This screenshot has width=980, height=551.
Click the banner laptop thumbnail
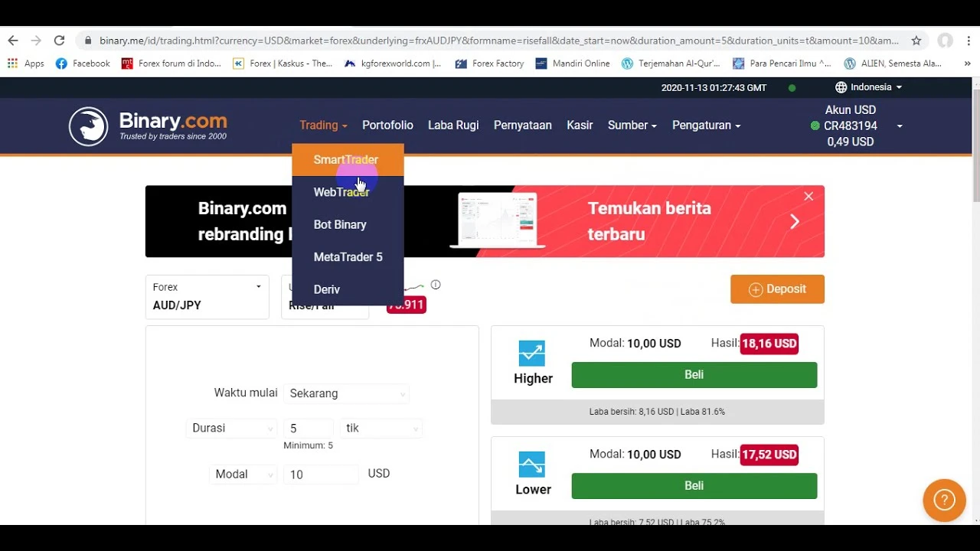coord(496,220)
